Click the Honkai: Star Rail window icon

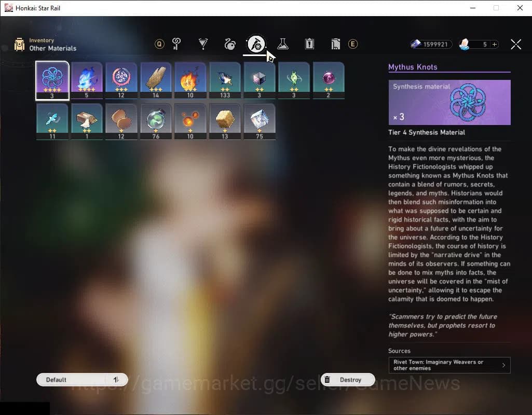point(8,8)
